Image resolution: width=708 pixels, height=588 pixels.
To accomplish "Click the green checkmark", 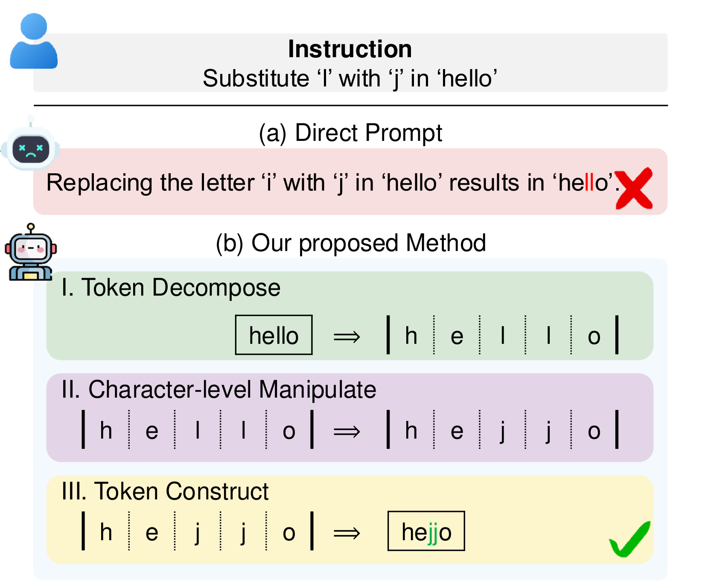I will 630,539.
